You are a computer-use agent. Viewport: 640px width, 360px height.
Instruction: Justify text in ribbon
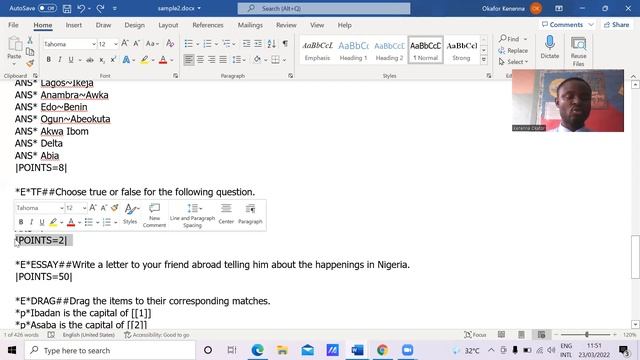coord(223,60)
